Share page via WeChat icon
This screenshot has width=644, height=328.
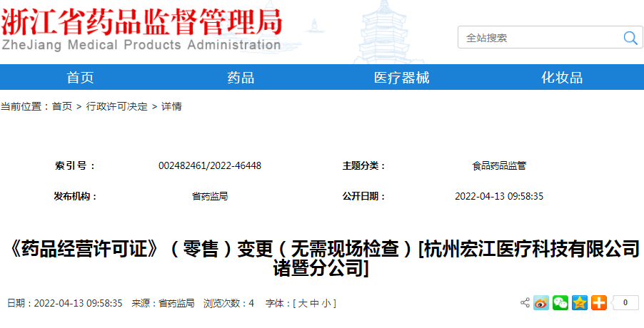560,303
